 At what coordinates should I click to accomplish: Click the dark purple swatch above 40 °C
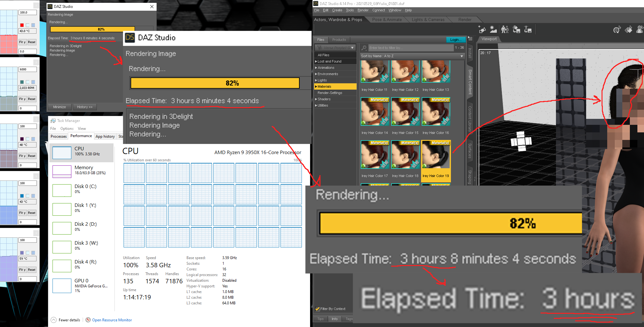[x=22, y=139]
